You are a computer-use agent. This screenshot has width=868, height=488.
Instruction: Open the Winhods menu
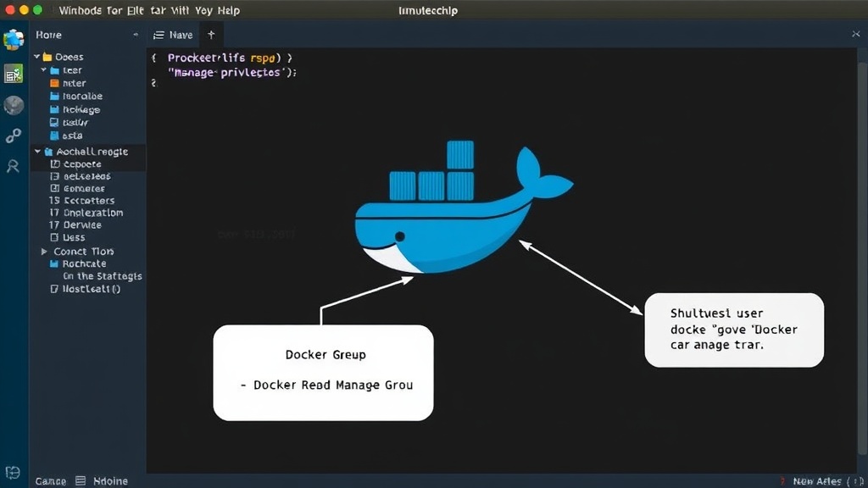[x=81, y=10]
